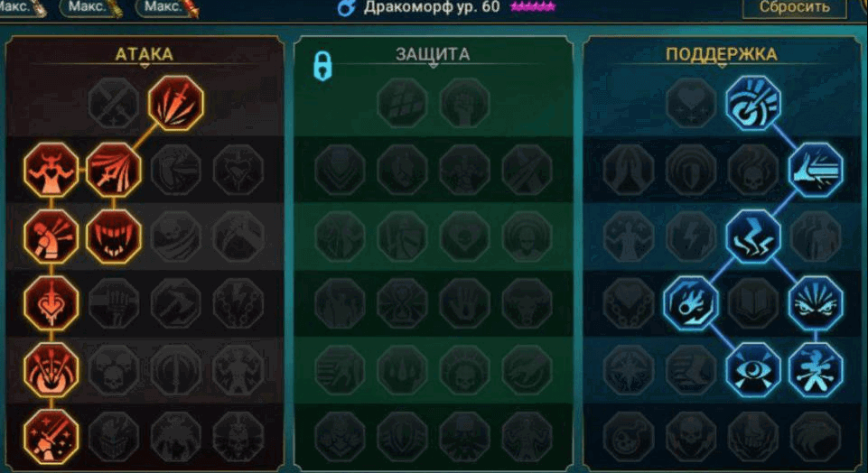Click the Сбросить reset button

[x=794, y=8]
